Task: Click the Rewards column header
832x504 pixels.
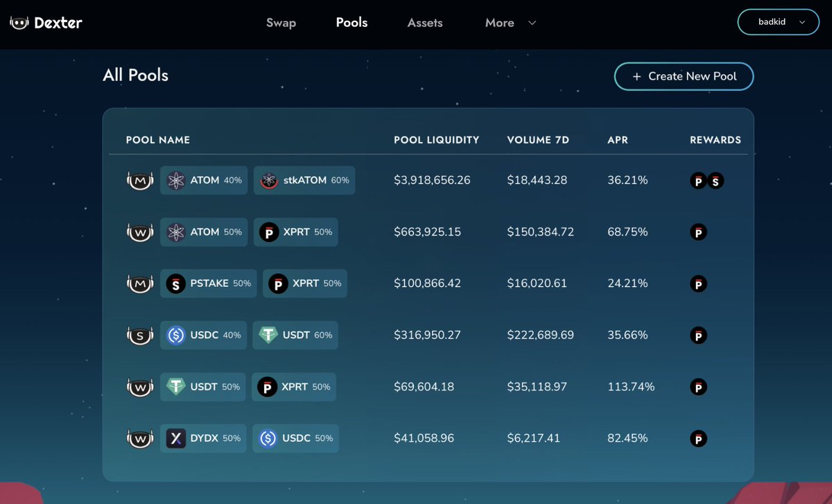Action: click(x=716, y=140)
